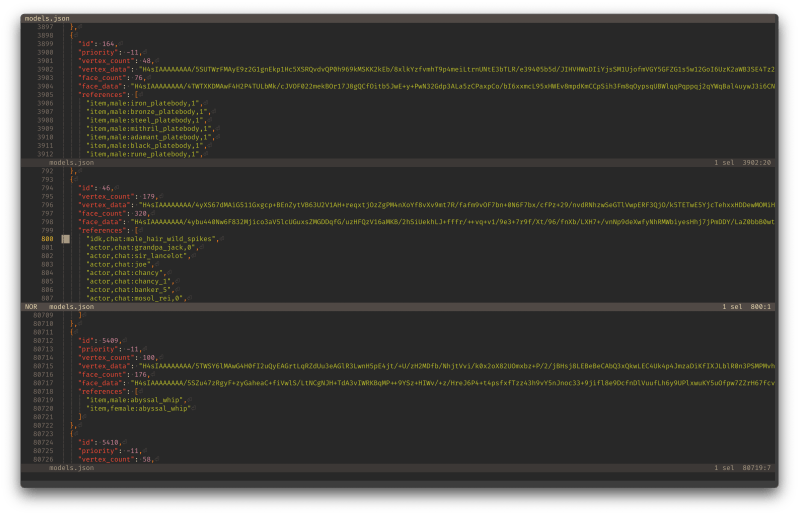Viewport: 799px width, 515px height.
Task: Click "vertex_count": 58 line
Action: tap(116, 459)
